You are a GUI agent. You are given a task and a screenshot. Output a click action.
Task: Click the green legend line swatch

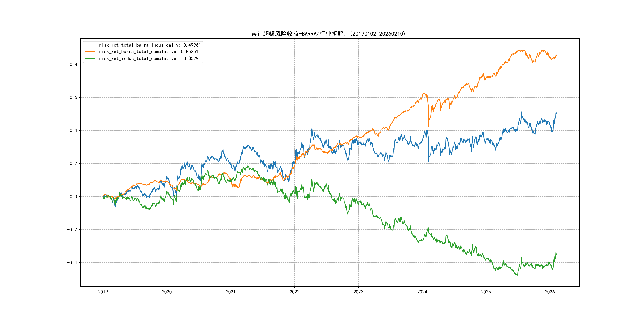(x=90, y=58)
